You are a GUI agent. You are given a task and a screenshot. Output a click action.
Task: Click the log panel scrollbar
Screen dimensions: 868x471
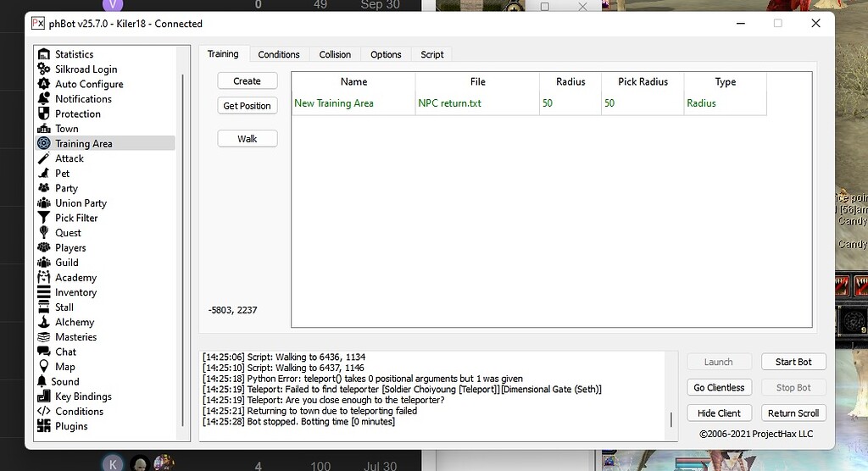tap(670, 418)
